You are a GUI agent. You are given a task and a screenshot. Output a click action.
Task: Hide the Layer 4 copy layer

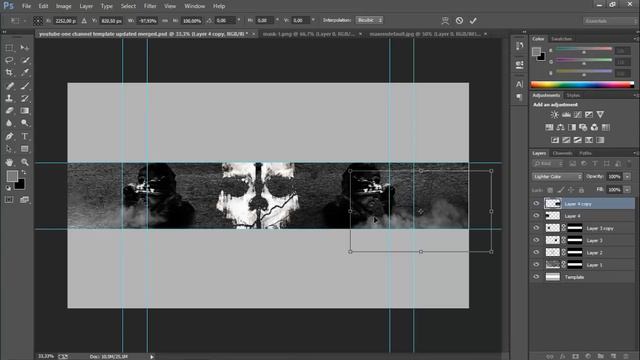point(536,203)
